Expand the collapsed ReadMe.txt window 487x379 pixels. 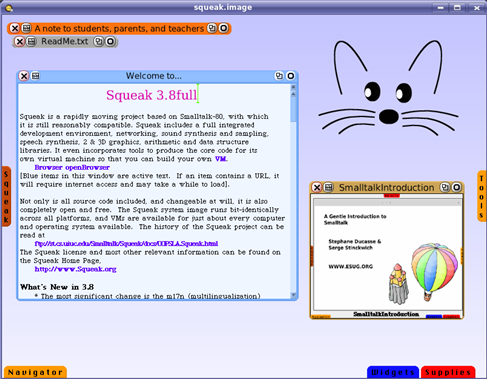click(98, 42)
